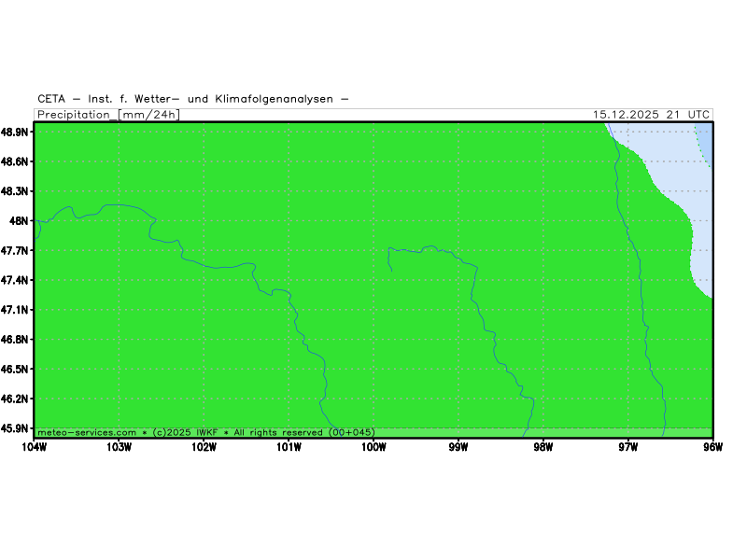This screenshot has width=747, height=560.
Task: Click the 15.12.2025 21 UTC timestamp
Action: coord(651,115)
